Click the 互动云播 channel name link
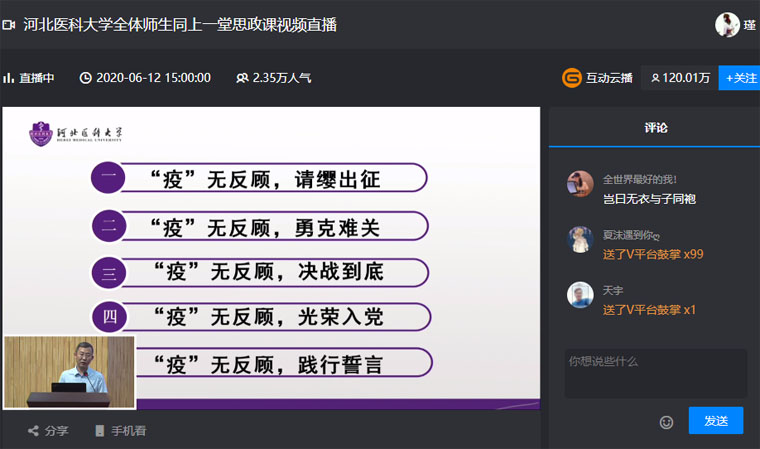The width and height of the screenshot is (760, 449). (x=609, y=78)
